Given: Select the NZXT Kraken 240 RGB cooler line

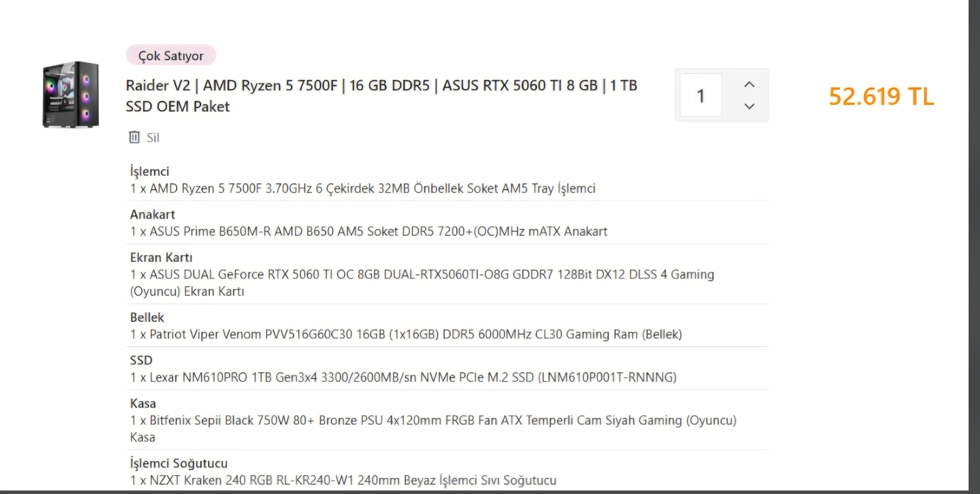Looking at the screenshot, I should point(343,480).
